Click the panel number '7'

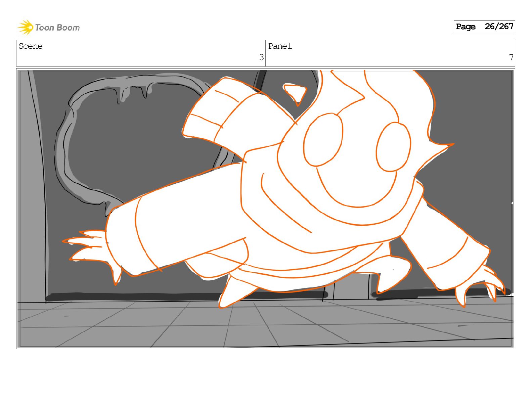pyautogui.click(x=511, y=57)
